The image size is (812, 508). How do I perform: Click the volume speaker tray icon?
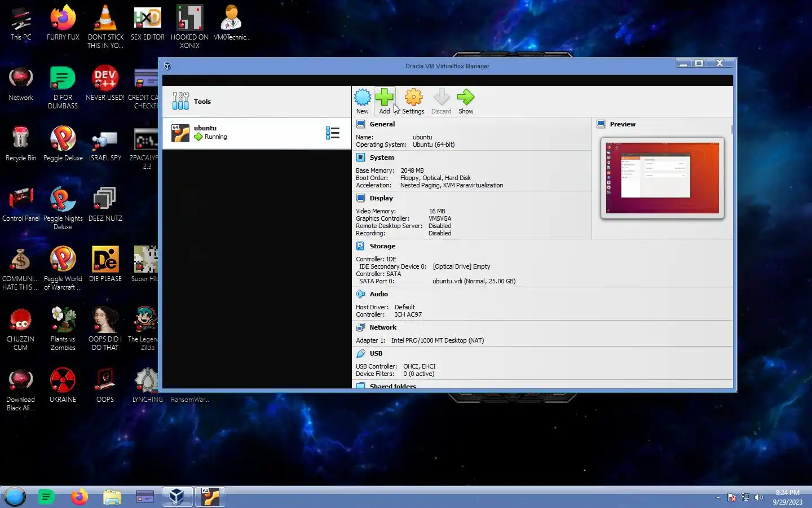pos(759,497)
